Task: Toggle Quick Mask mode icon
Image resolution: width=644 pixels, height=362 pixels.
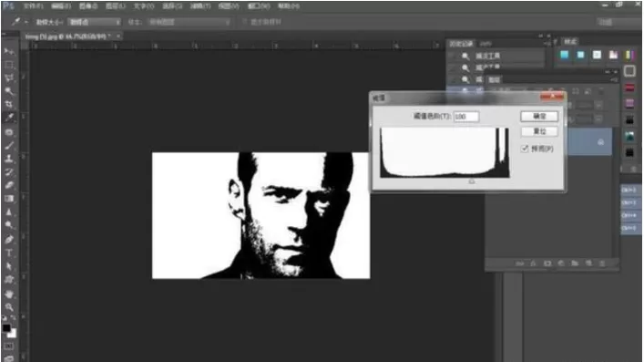Action: pyautogui.click(x=8, y=346)
